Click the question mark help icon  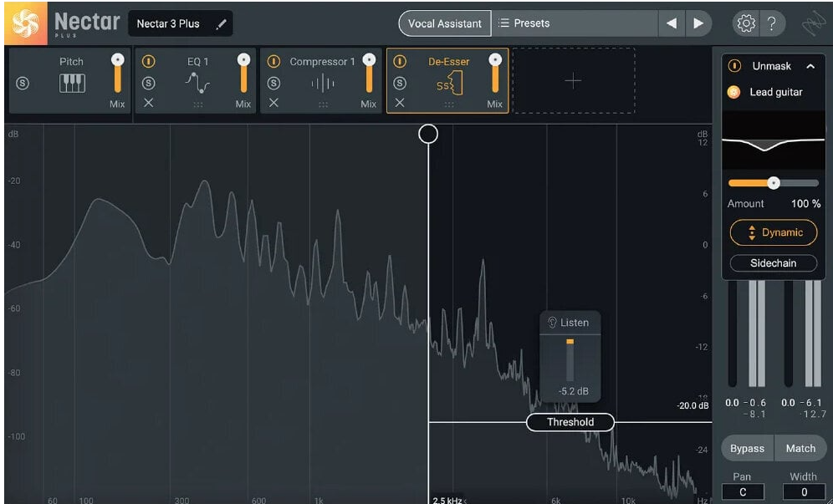pos(771,23)
